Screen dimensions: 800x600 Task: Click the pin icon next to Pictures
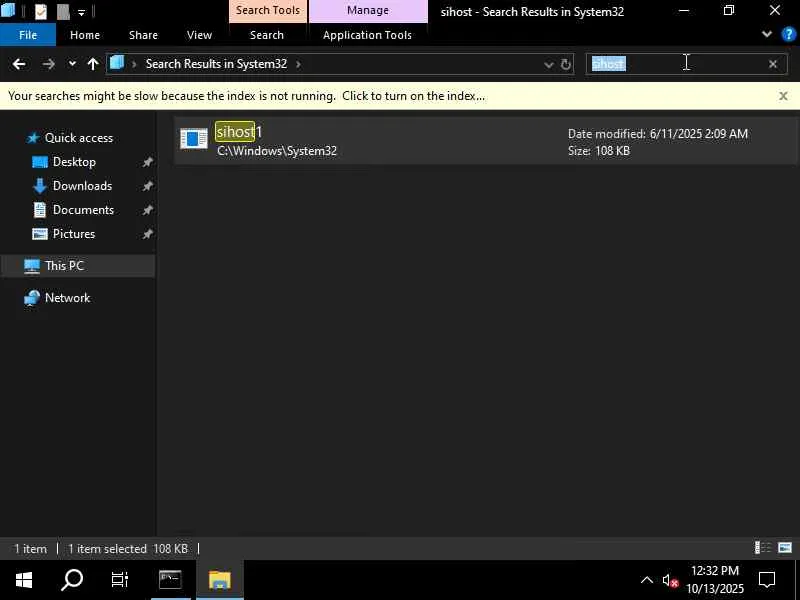point(147,234)
